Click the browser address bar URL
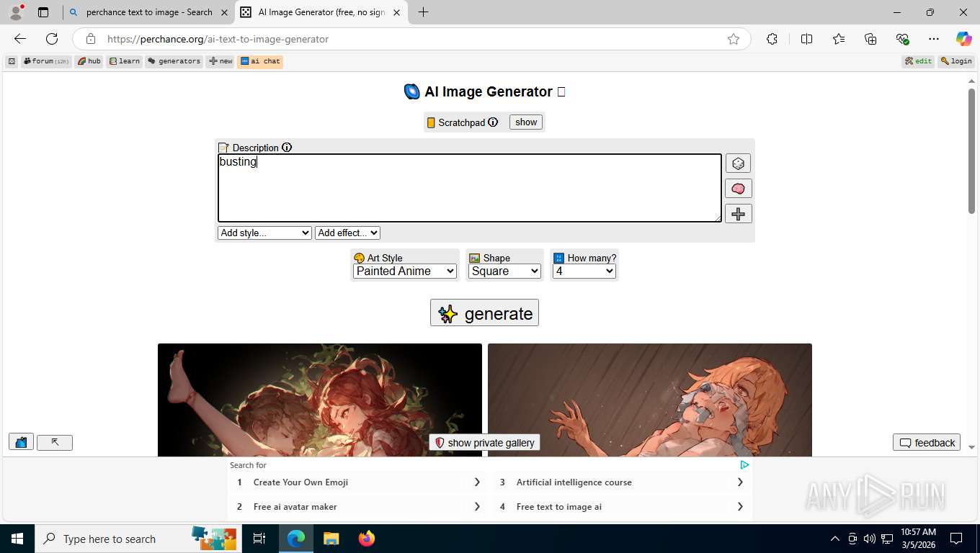The width and height of the screenshot is (980, 553). click(218, 39)
